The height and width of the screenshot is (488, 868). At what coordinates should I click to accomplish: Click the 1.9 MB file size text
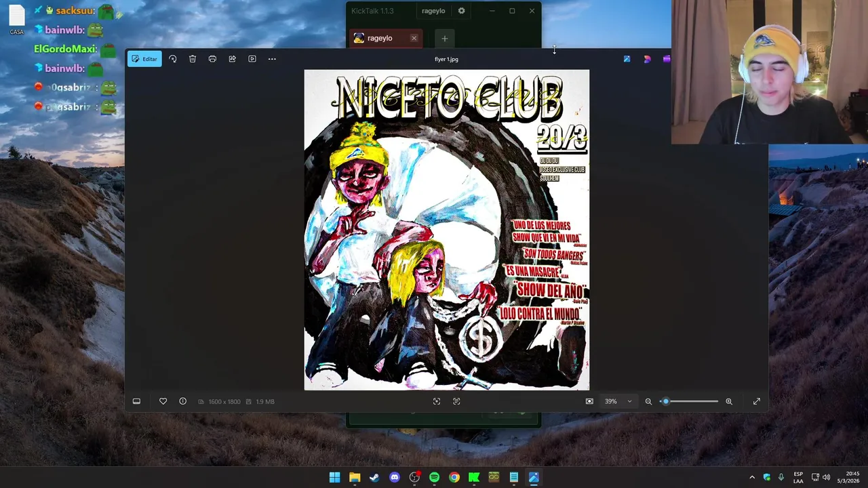coord(265,402)
